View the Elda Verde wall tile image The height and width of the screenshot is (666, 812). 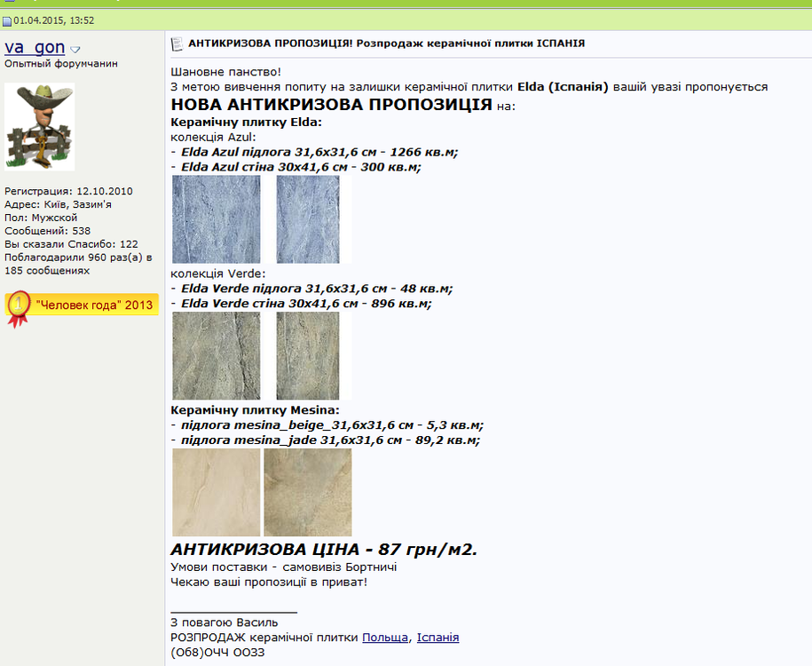308,355
